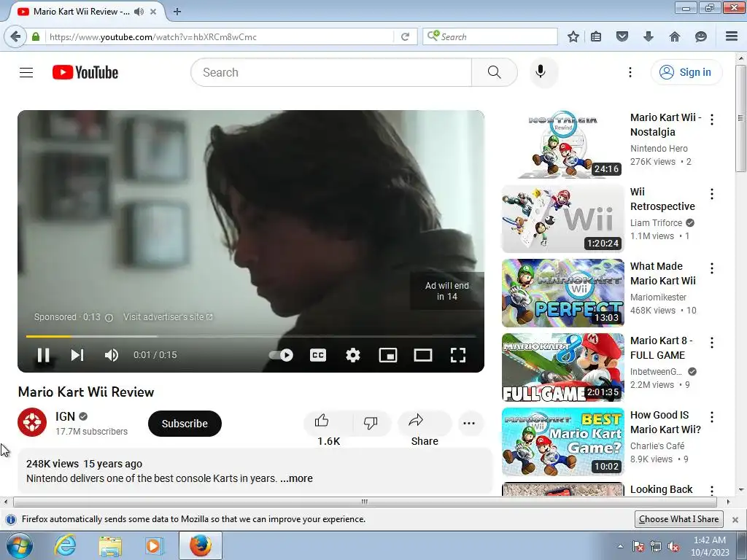Open options for Mario Kart Wii - Nostalgia

tap(712, 120)
